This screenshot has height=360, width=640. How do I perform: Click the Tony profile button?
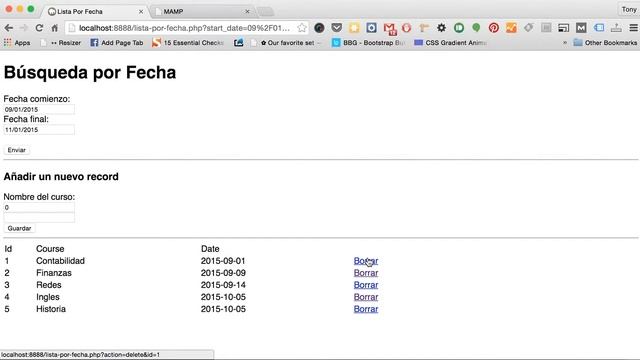pos(629,9)
